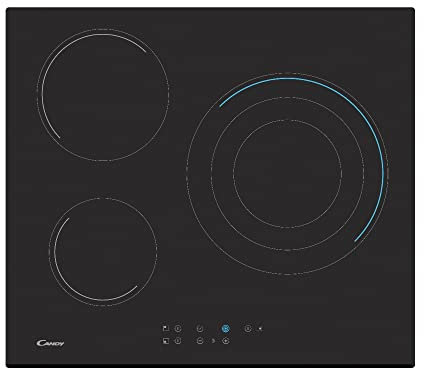
Task: Click the Candy brand logo
Action: coord(50,343)
